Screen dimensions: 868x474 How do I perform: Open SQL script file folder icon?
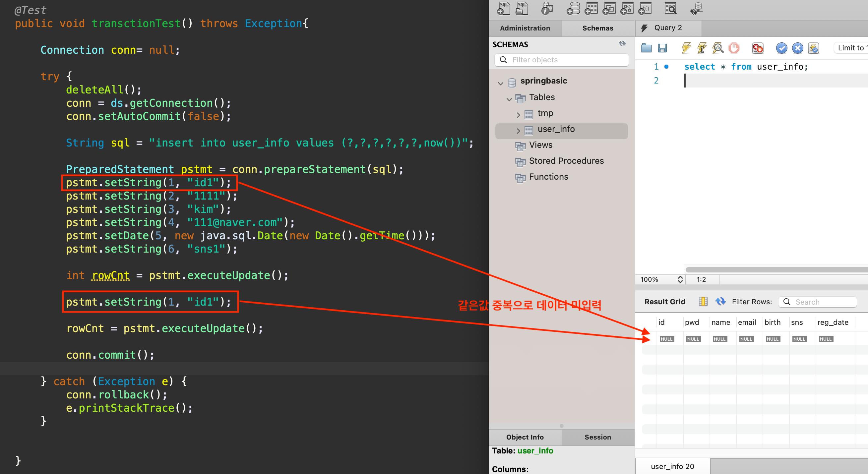[x=646, y=48]
